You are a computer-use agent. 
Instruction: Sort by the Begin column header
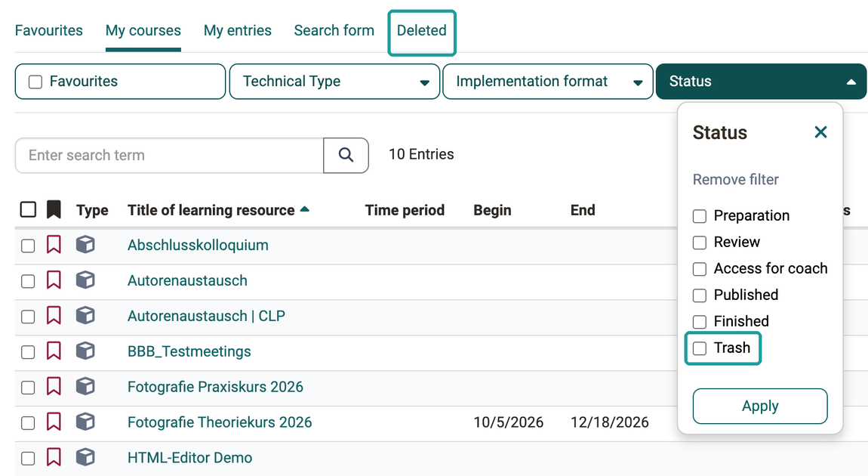point(492,210)
